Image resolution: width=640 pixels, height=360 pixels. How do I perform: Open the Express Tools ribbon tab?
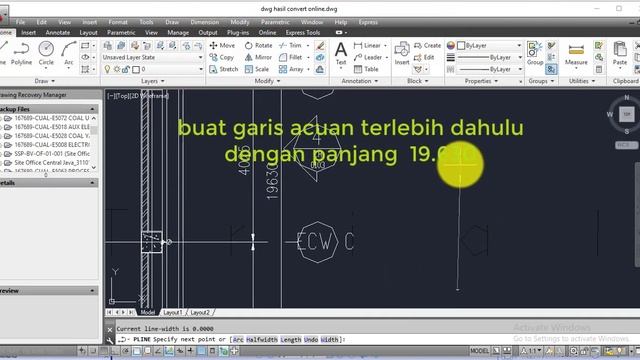click(x=303, y=33)
